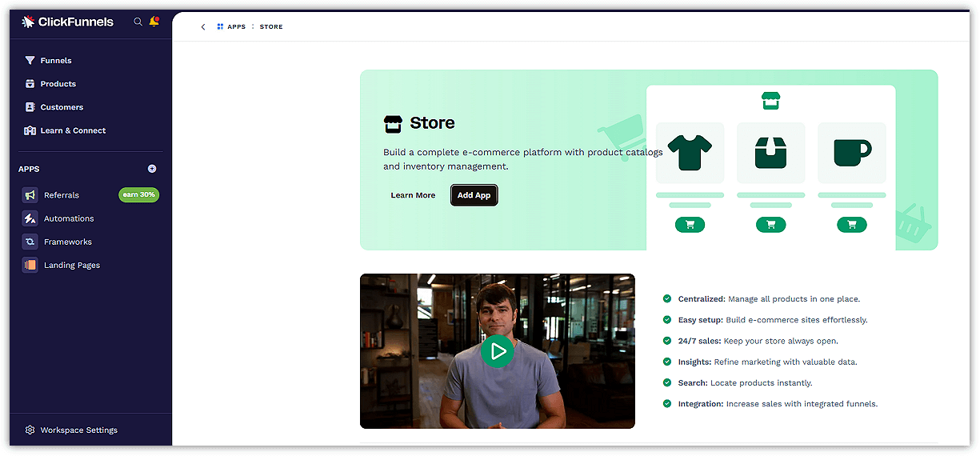
Task: Click the Apps grid icon in breadcrumb
Action: point(220,27)
